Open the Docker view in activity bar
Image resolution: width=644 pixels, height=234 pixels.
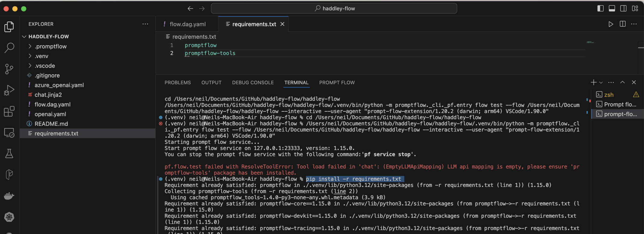click(x=9, y=196)
